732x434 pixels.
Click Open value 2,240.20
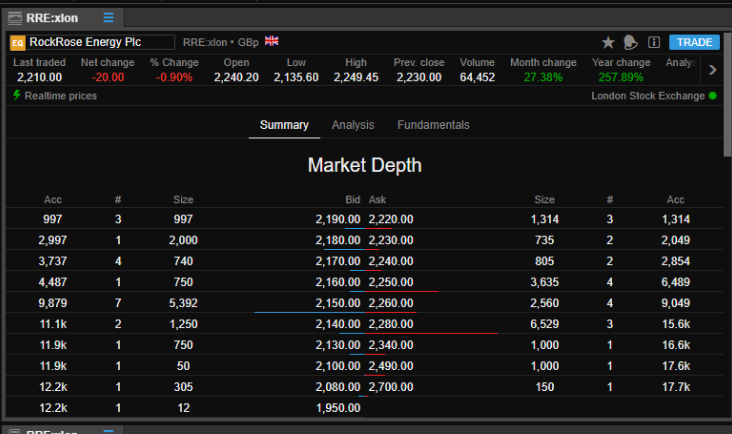pos(236,77)
